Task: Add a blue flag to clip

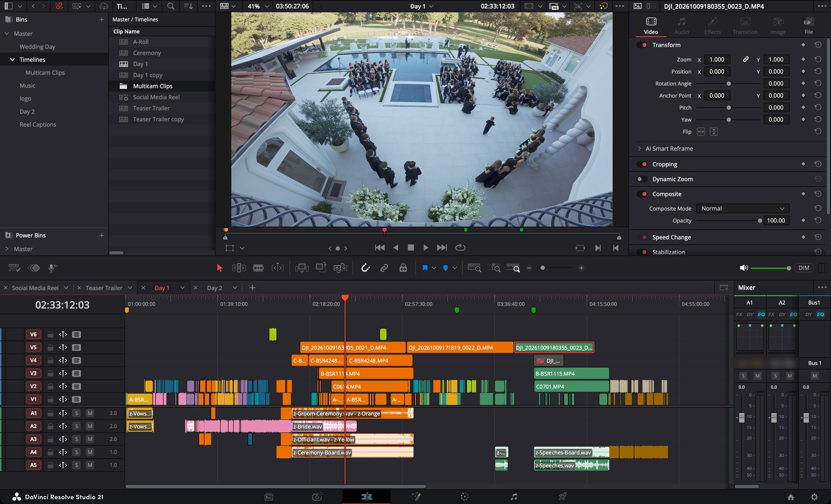Action: coord(425,268)
